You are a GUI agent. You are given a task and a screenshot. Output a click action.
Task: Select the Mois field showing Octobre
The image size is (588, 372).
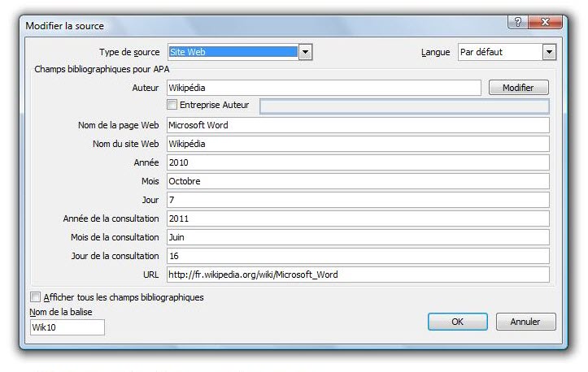click(x=358, y=181)
